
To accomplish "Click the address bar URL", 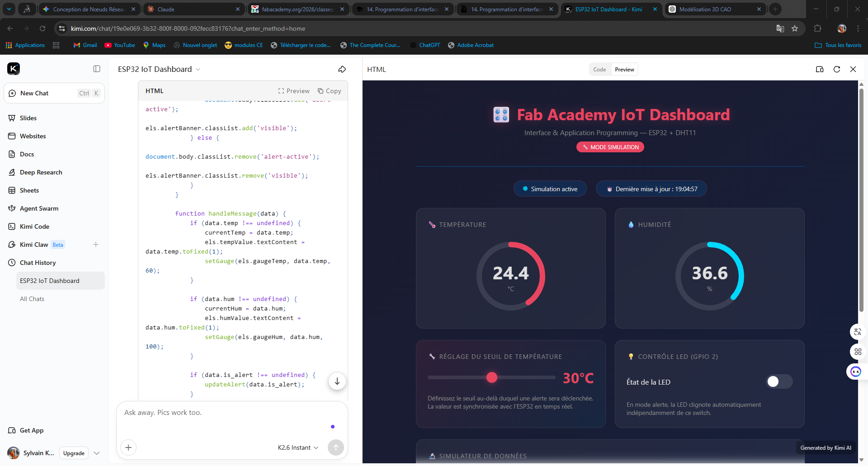I will point(188,28).
